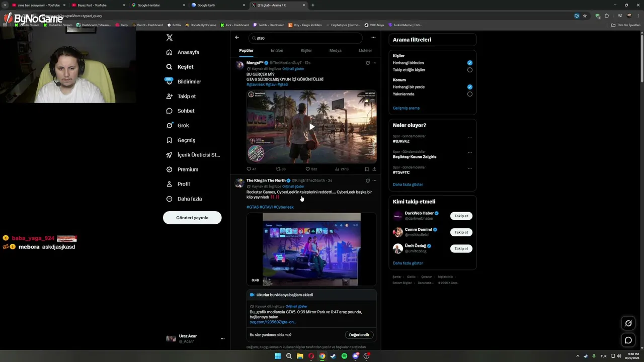Viewport: 644px width, 362px height.
Task: Open search options three-dot menu
Action: click(373, 37)
